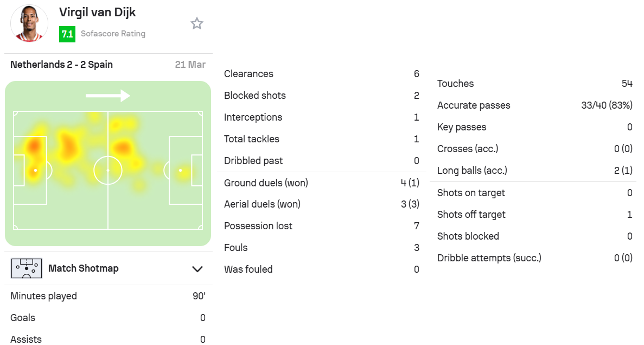Click the Netherlands 2 - 2 Spain match title
644x345 pixels.
pyautogui.click(x=62, y=65)
